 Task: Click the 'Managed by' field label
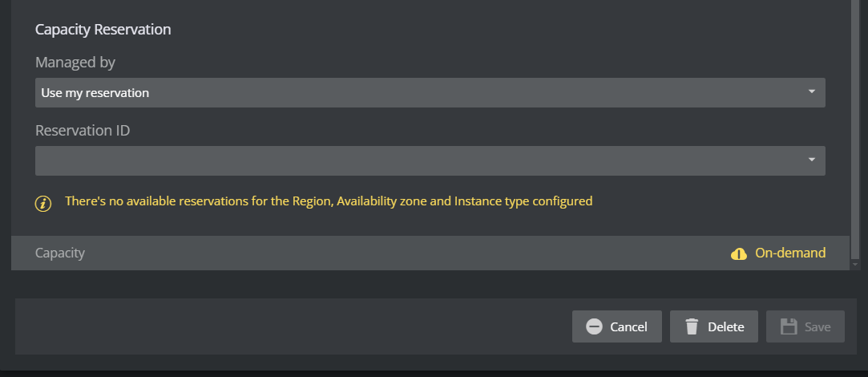[x=75, y=62]
